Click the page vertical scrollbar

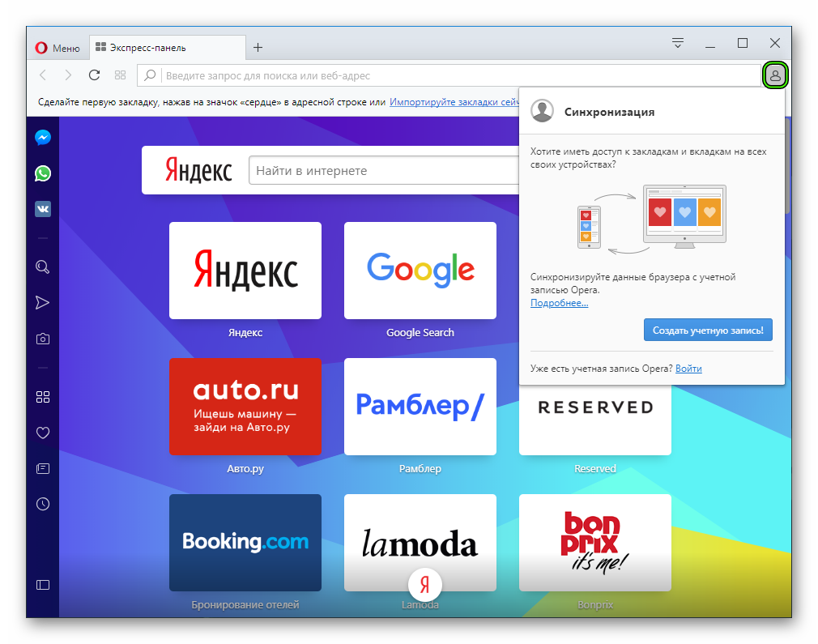click(x=788, y=167)
